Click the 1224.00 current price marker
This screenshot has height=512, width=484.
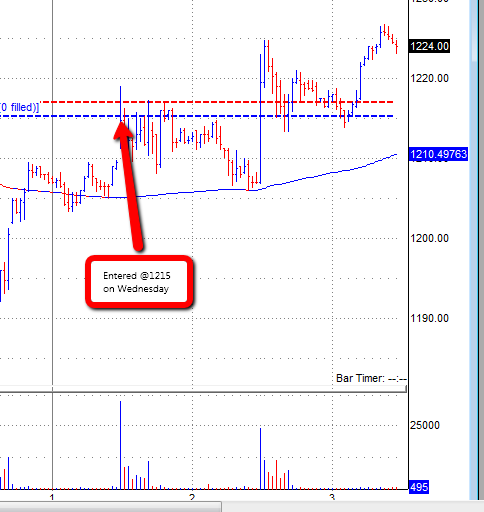pos(429,46)
